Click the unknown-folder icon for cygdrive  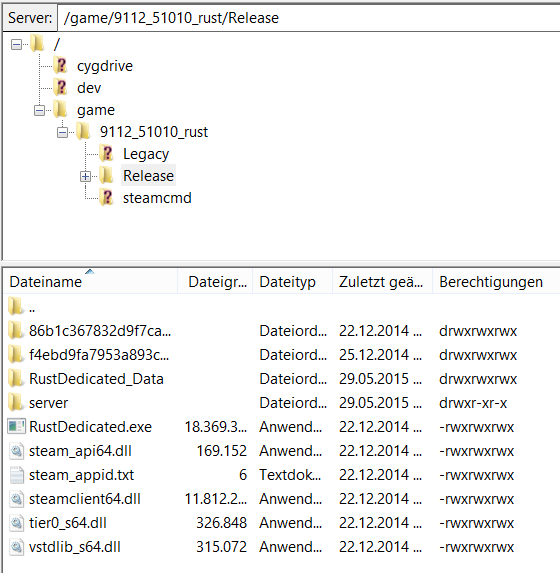pos(61,66)
